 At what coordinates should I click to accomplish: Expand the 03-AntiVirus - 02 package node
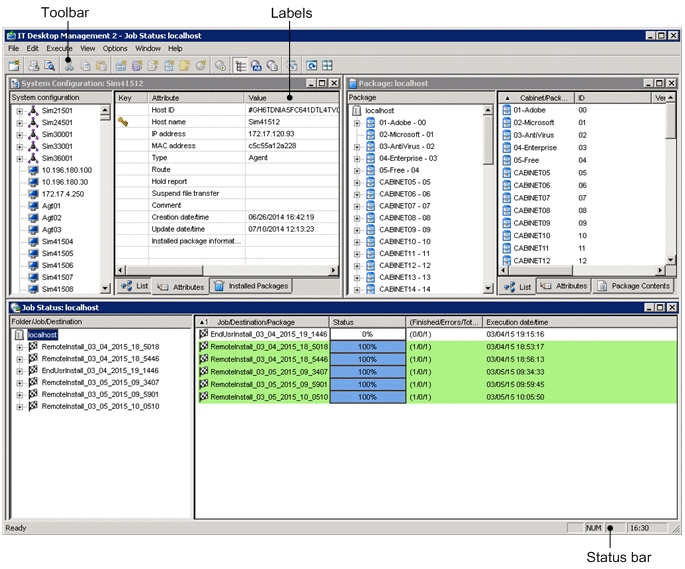(x=357, y=147)
